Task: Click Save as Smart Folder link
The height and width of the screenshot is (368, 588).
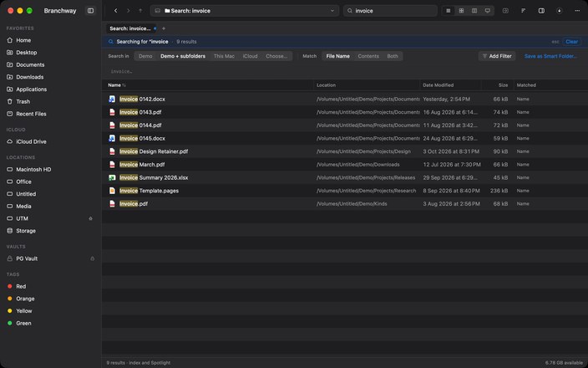Action: point(550,56)
